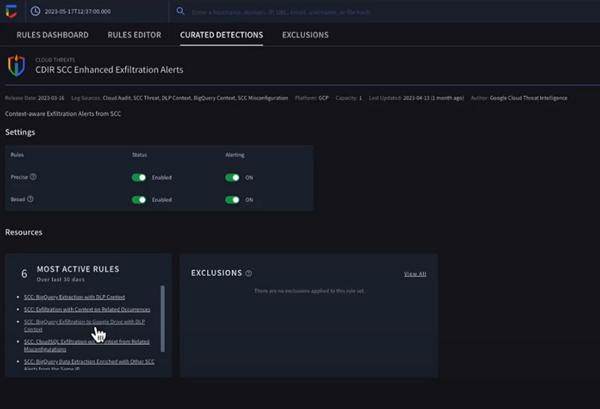
Task: Click the Chronicle logo icon
Action: click(x=12, y=12)
